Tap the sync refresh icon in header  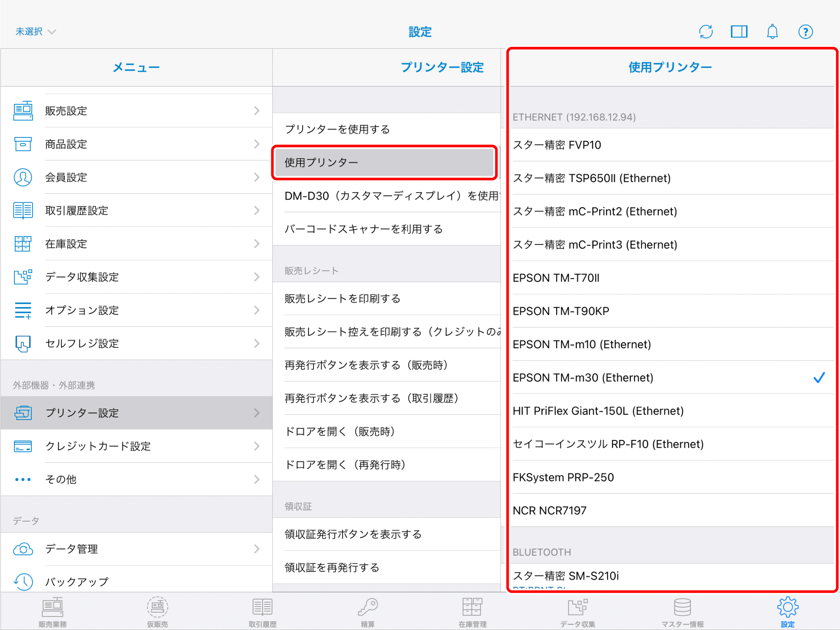coord(706,32)
